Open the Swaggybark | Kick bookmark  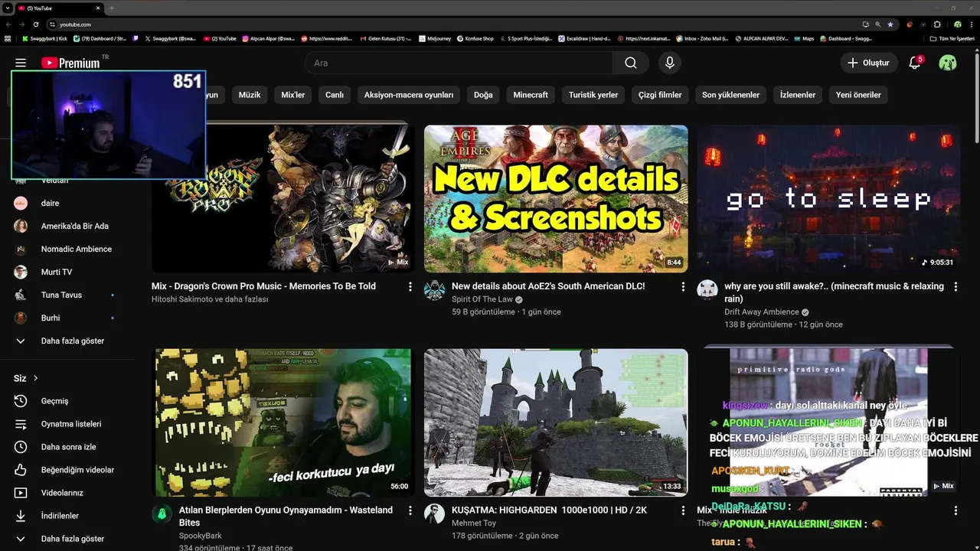45,38
